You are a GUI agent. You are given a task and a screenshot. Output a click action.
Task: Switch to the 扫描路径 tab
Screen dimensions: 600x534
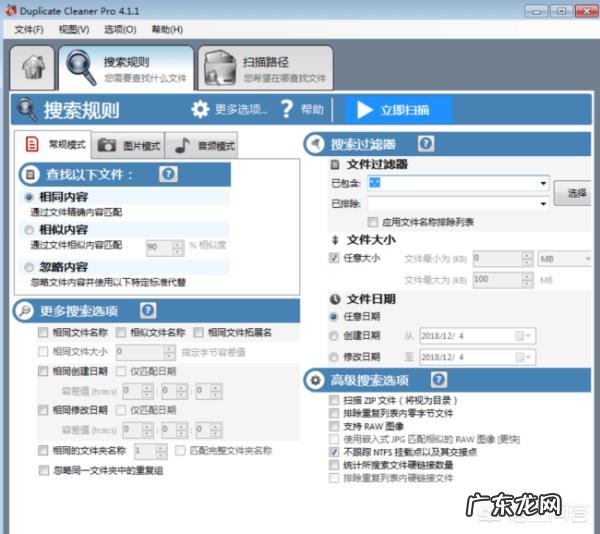click(x=265, y=68)
